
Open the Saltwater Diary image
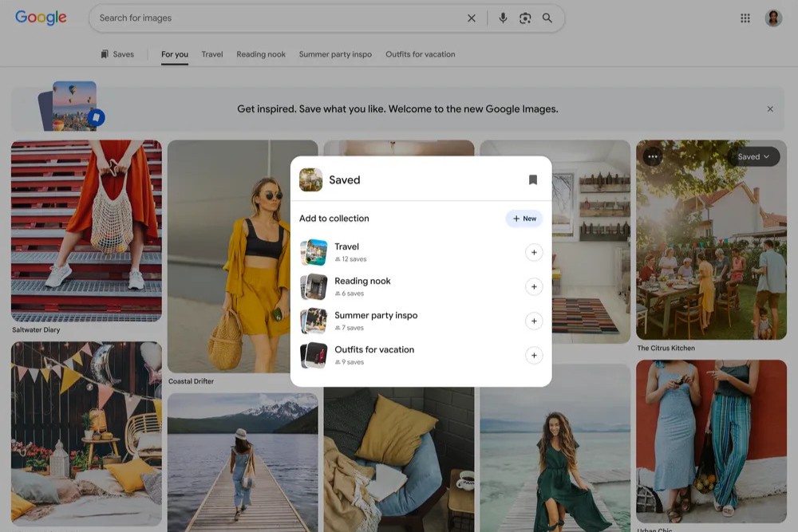coord(86,231)
